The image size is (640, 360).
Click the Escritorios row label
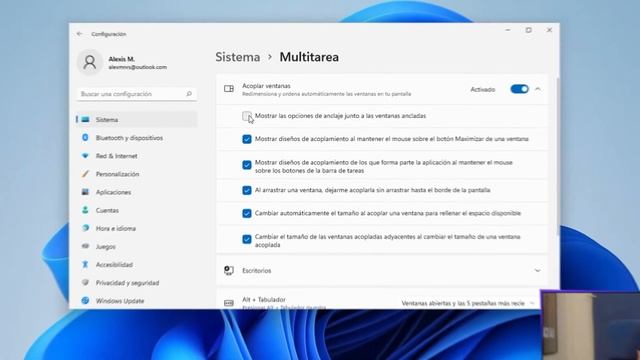coord(256,271)
